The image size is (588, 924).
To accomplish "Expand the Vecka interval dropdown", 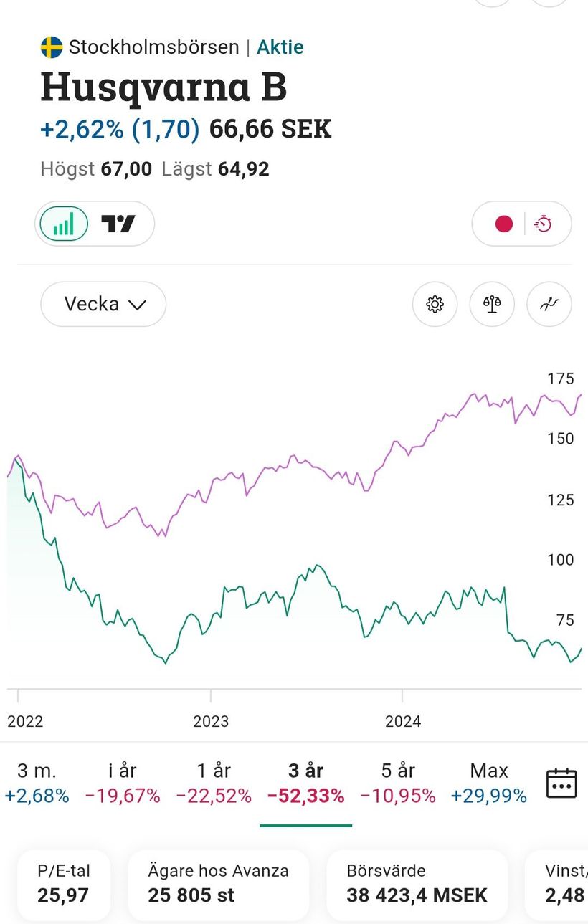I will click(103, 304).
